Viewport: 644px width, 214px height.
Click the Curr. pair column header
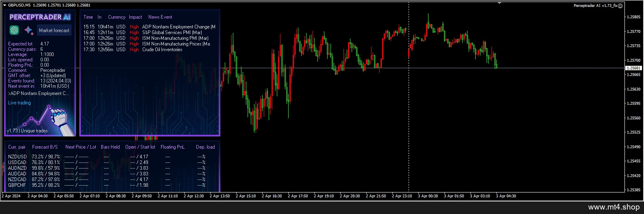[x=17, y=147]
